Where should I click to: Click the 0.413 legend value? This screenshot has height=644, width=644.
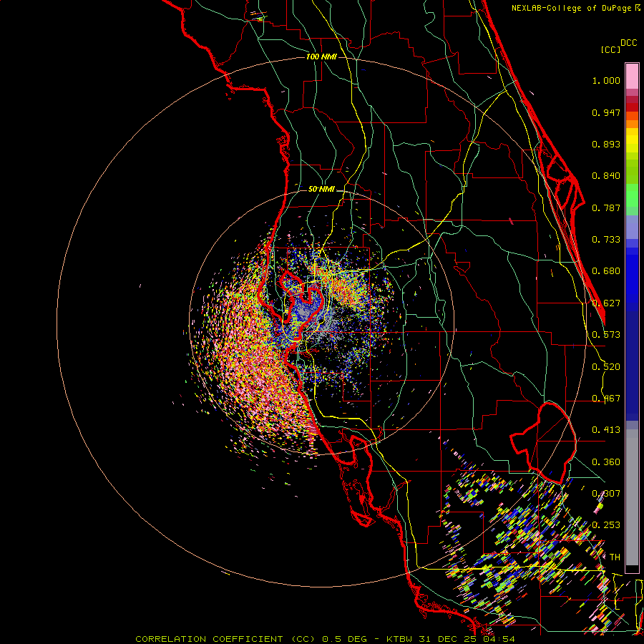click(606, 430)
